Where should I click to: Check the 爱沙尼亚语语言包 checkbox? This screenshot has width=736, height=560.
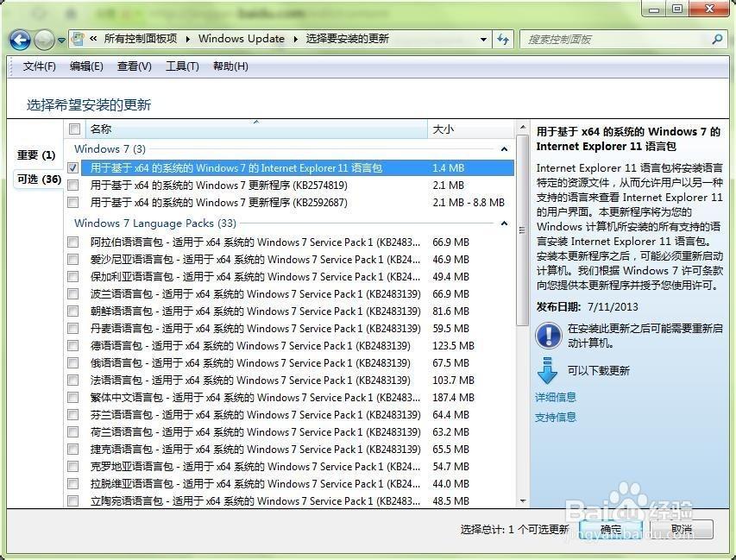72,259
